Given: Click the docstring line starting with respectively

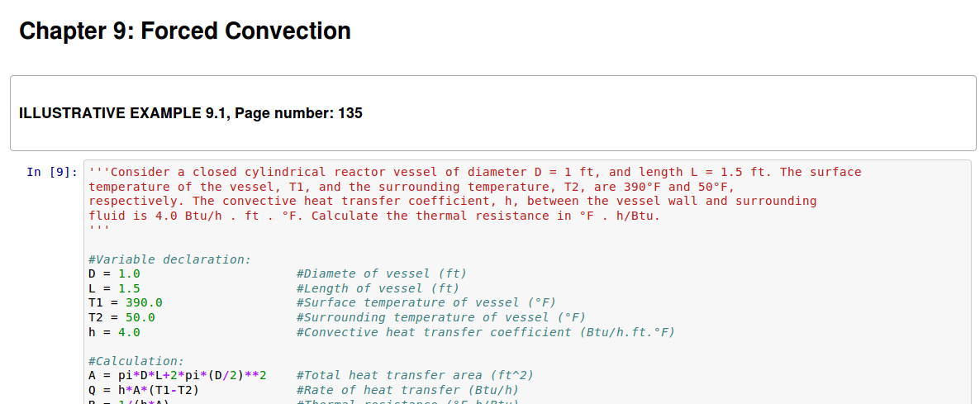Looking at the screenshot, I should (452, 201).
